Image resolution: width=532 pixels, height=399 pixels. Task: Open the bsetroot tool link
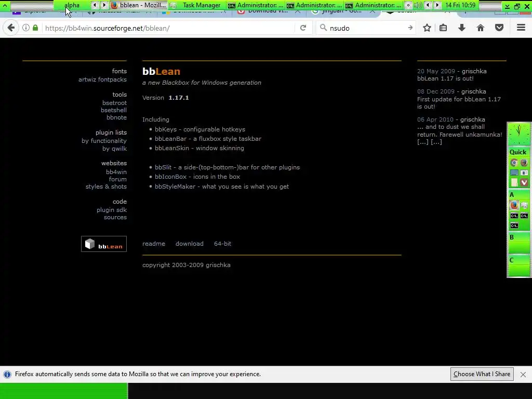click(114, 102)
